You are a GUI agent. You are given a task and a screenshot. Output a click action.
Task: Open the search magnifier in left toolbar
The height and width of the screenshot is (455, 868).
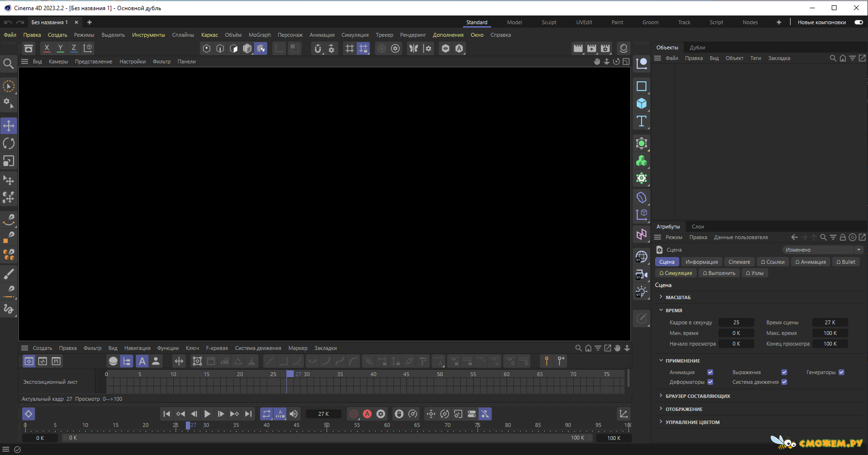click(8, 63)
